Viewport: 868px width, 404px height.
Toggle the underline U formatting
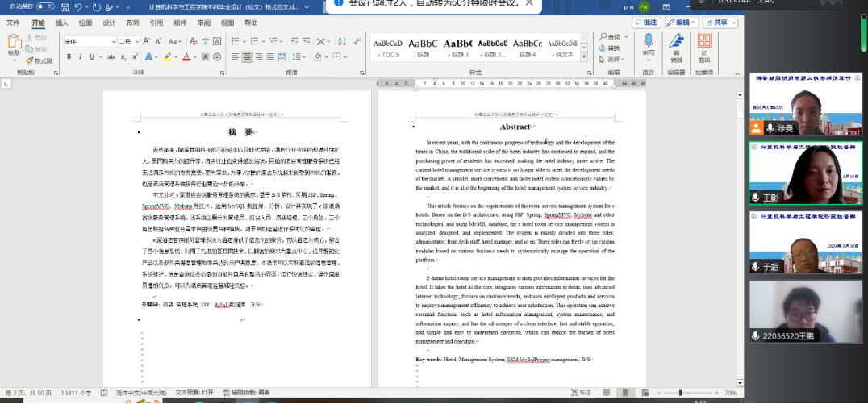pos(92,56)
